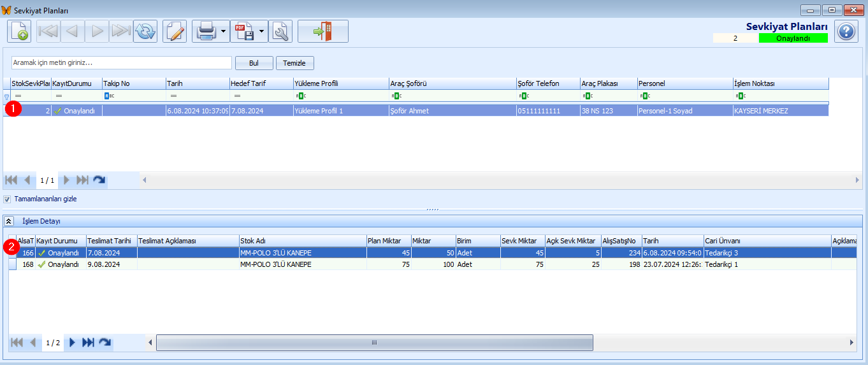Create a new record with the new document icon

[x=19, y=31]
